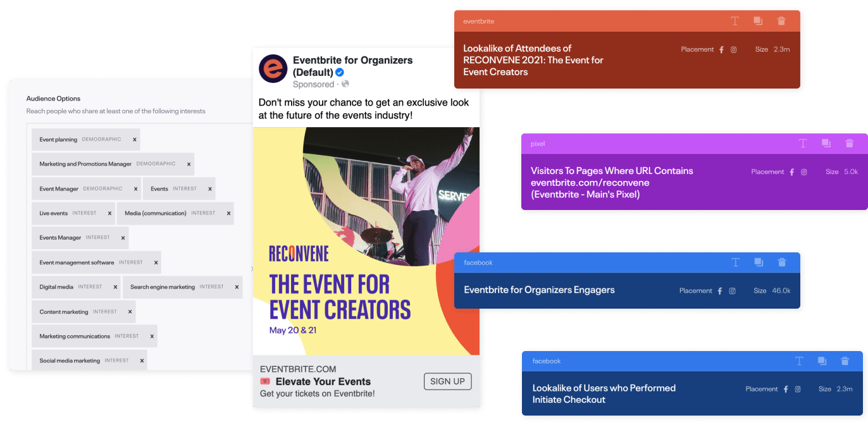Select the Lookalike of Attendees of RECONVENE title
This screenshot has height=432, width=868.
click(x=533, y=60)
